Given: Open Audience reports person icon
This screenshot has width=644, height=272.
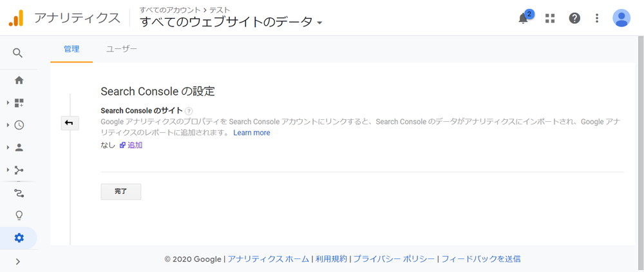Looking at the screenshot, I should pos(19,148).
